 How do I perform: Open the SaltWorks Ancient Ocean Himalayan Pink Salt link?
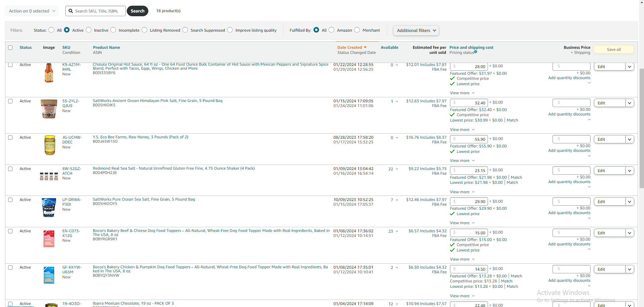point(157,101)
